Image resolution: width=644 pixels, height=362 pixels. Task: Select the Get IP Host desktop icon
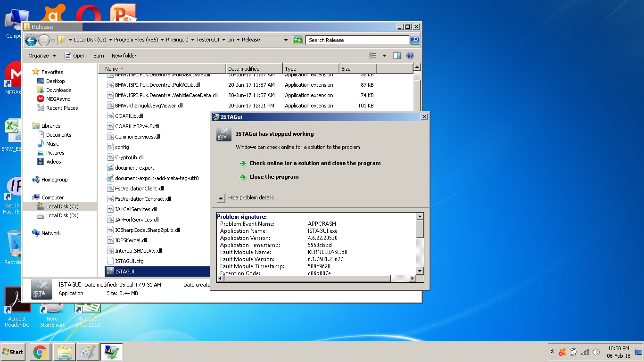[13, 196]
